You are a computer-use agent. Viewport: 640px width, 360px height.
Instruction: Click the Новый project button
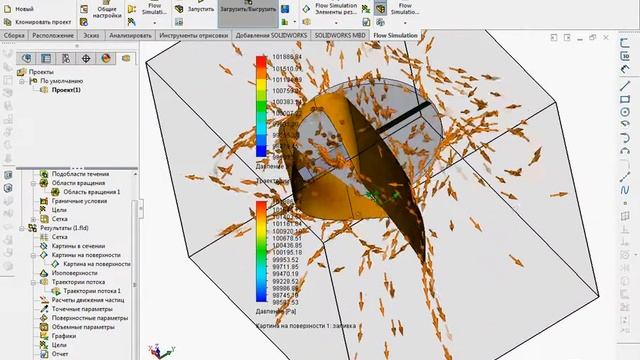tap(19, 9)
